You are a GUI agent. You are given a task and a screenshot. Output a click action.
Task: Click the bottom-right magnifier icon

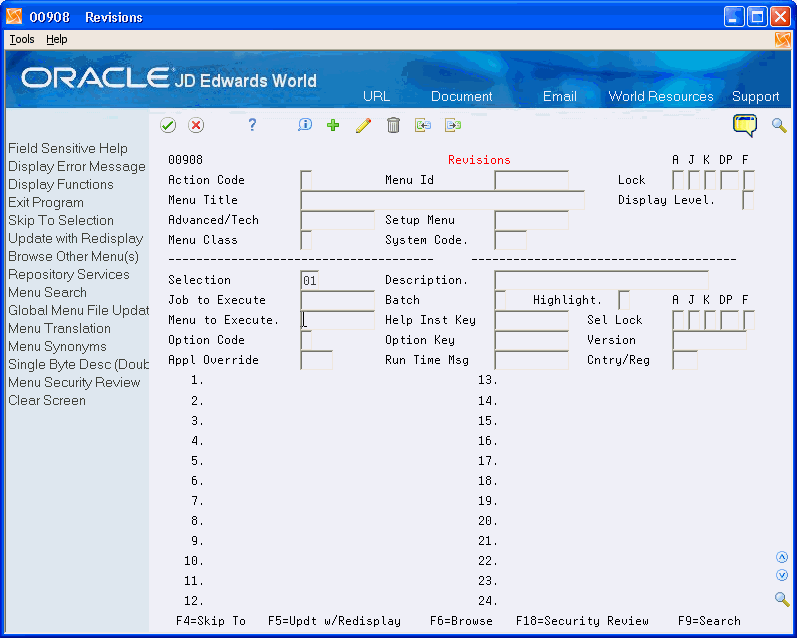tap(782, 599)
